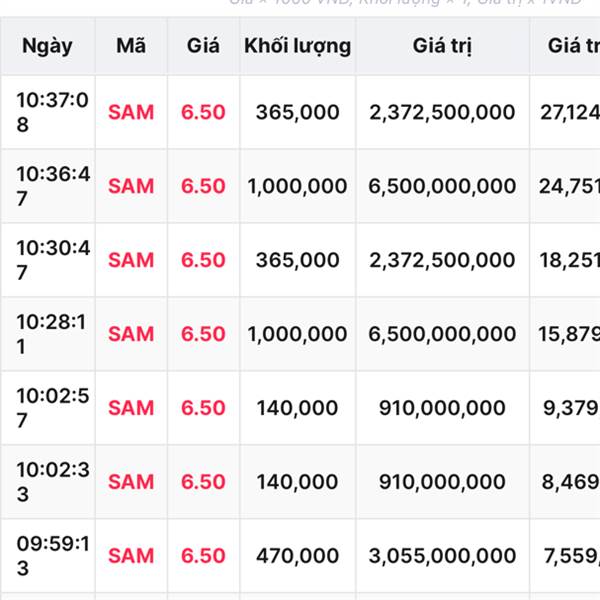The width and height of the screenshot is (600, 600).
Task: Click cumulative value starting 7,559
Action: 572,556
